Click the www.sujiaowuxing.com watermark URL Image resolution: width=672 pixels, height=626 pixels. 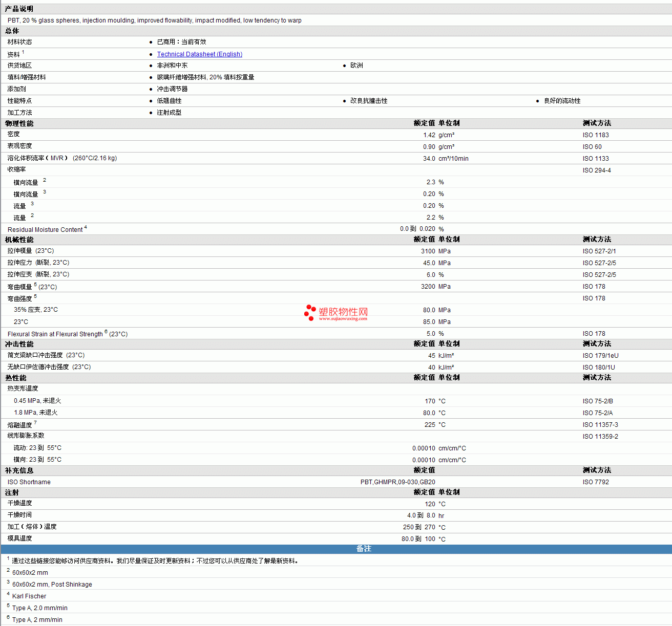(x=343, y=319)
